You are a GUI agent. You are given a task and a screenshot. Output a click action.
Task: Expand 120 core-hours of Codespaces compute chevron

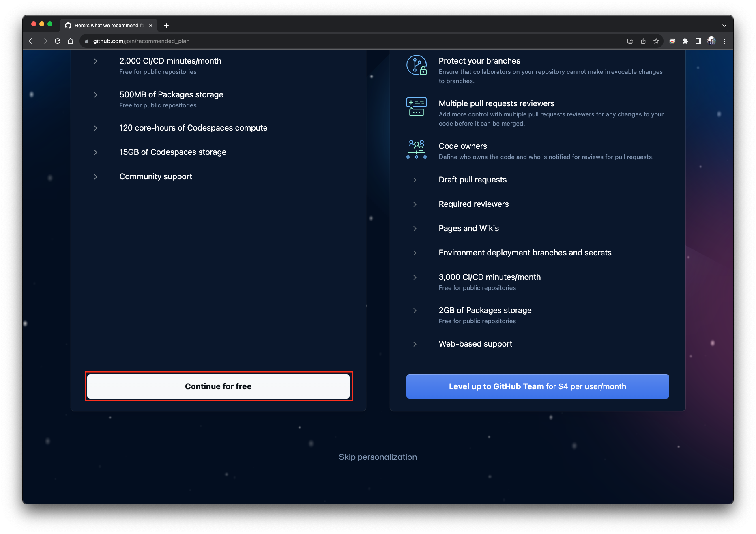tap(96, 128)
